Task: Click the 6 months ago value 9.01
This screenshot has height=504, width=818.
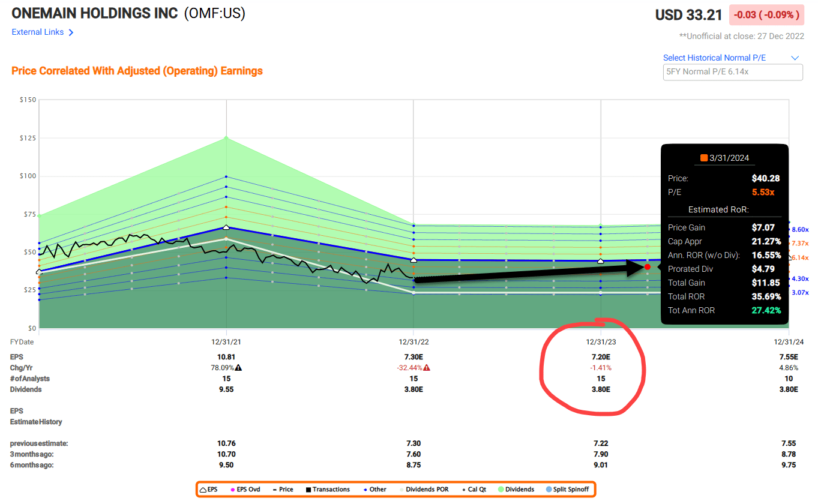Action: pyautogui.click(x=601, y=465)
